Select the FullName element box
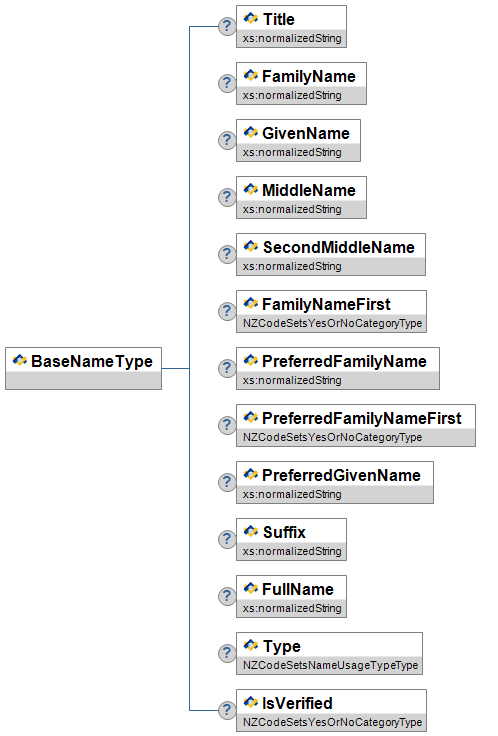Viewport: 498px width, 736px height. click(x=291, y=596)
